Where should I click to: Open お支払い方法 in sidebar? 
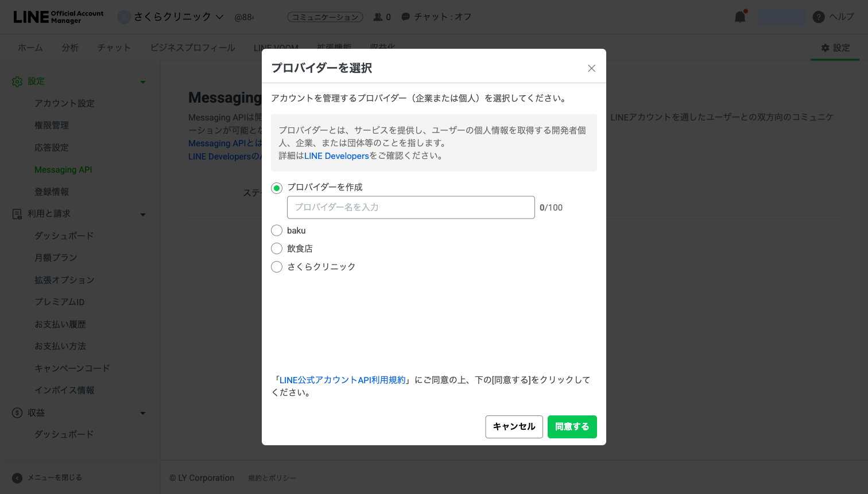coord(60,346)
